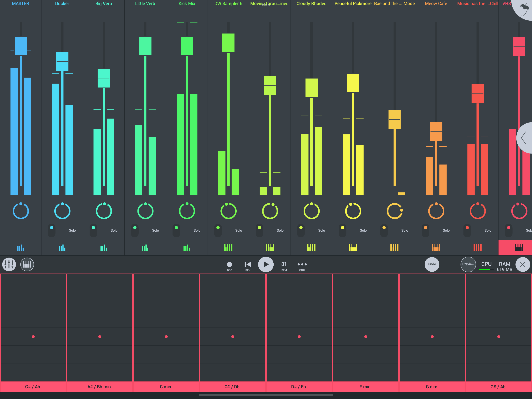
Task: Open the mixer view icon
Action: [x=9, y=265]
